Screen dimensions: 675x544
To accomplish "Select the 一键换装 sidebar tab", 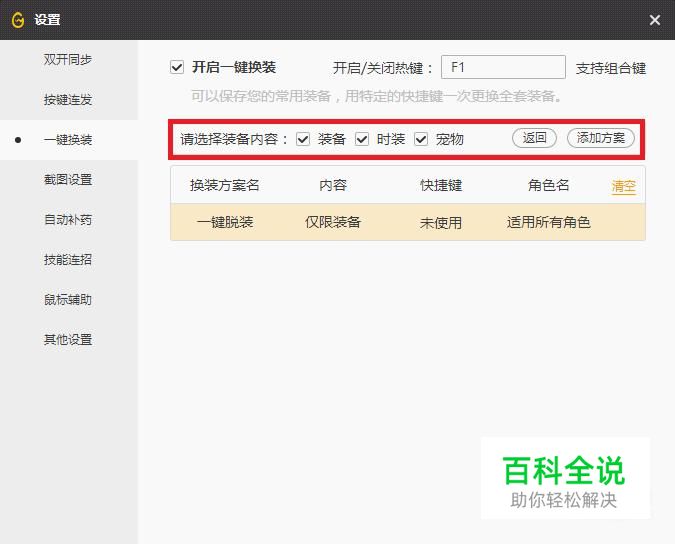I will (68, 139).
